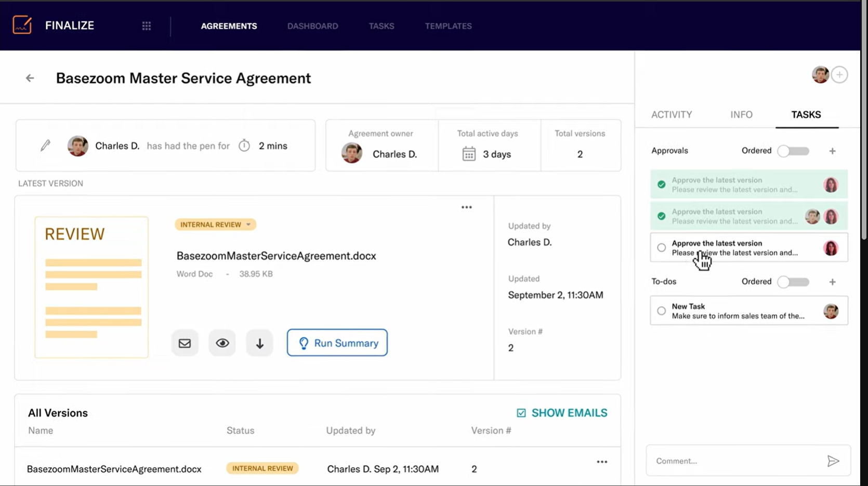868x486 pixels.
Task: Toggle Ordered switch for Approvals
Action: [793, 151]
